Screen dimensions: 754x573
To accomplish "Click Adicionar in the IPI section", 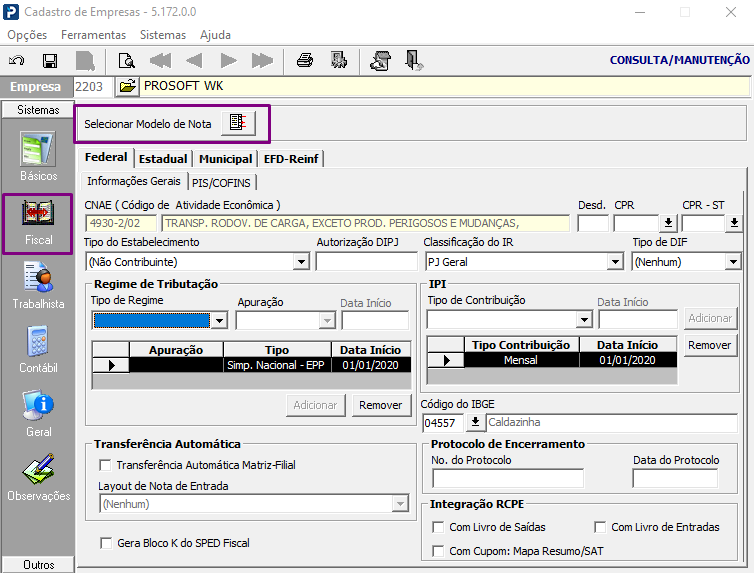I will click(x=710, y=318).
